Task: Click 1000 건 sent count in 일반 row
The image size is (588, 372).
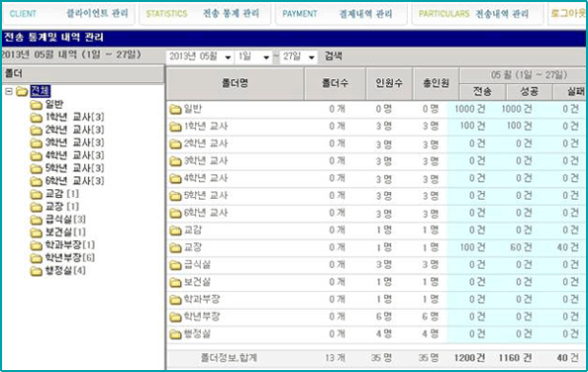Action: (x=470, y=109)
